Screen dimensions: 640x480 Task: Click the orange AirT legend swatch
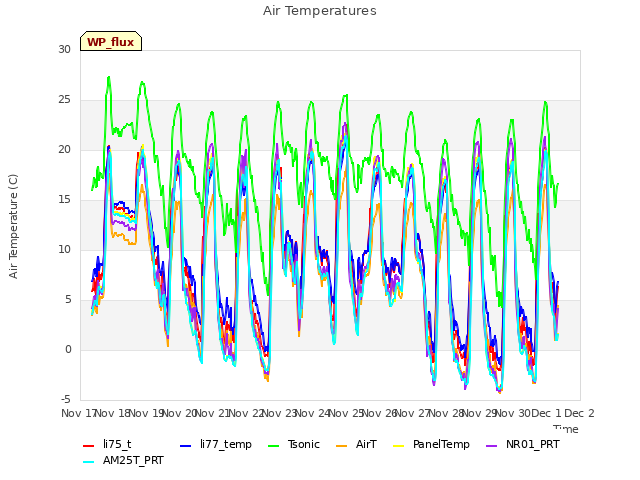pos(342,446)
